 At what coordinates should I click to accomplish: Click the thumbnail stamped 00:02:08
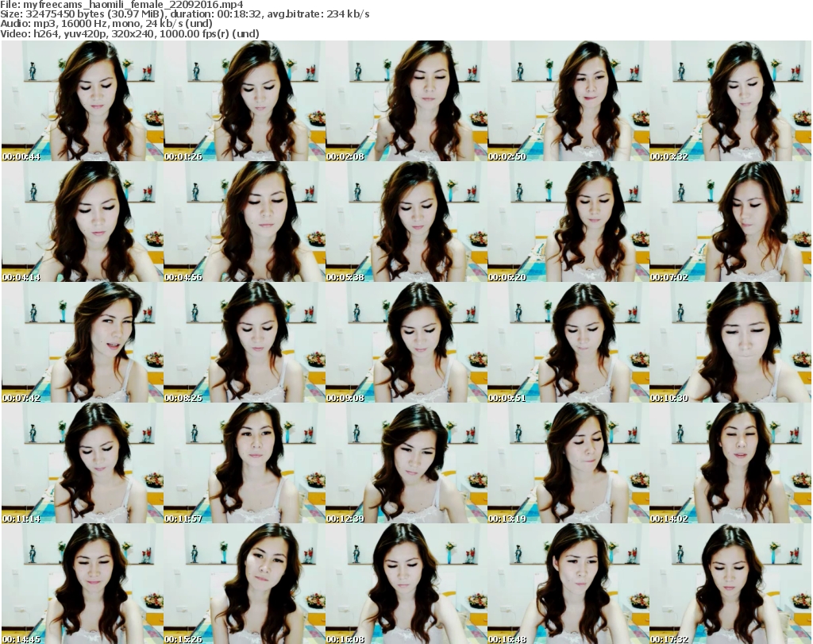click(x=406, y=101)
